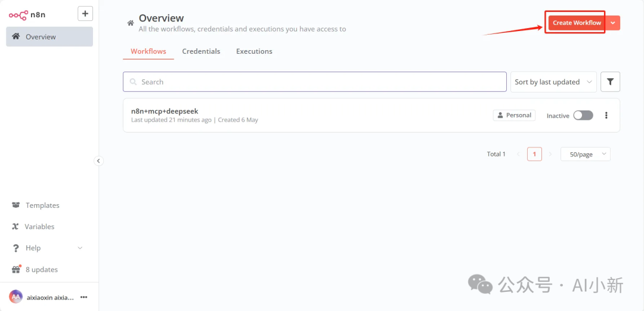Viewport: 644px width, 311px height.
Task: Open the 50/page size dropdown
Action: [586, 154]
